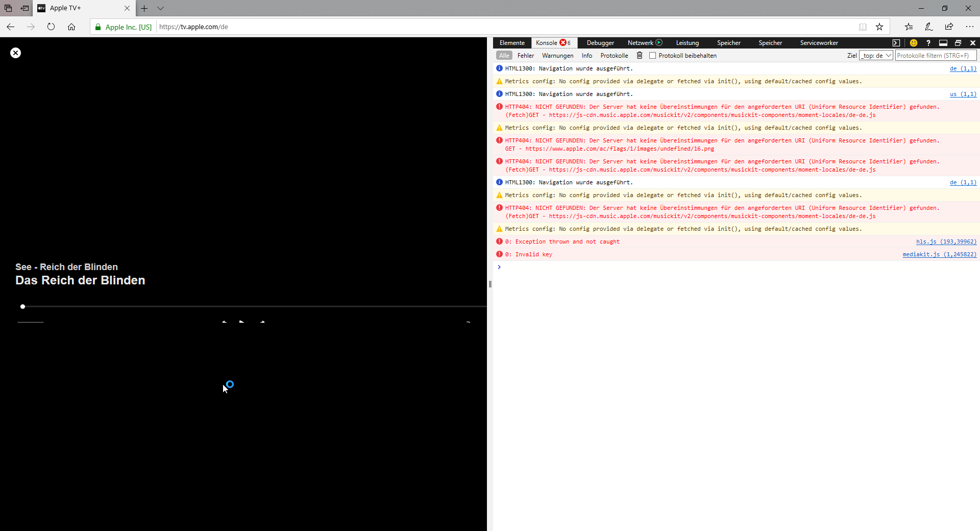Viewport: 980px width, 531px height.
Task: Show the tabs you've set aside
Action: coord(8,8)
